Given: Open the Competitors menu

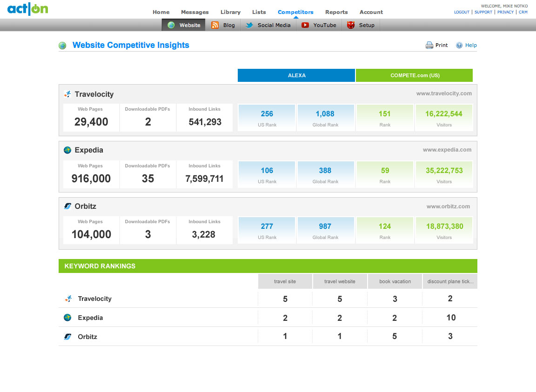Looking at the screenshot, I should (x=296, y=12).
